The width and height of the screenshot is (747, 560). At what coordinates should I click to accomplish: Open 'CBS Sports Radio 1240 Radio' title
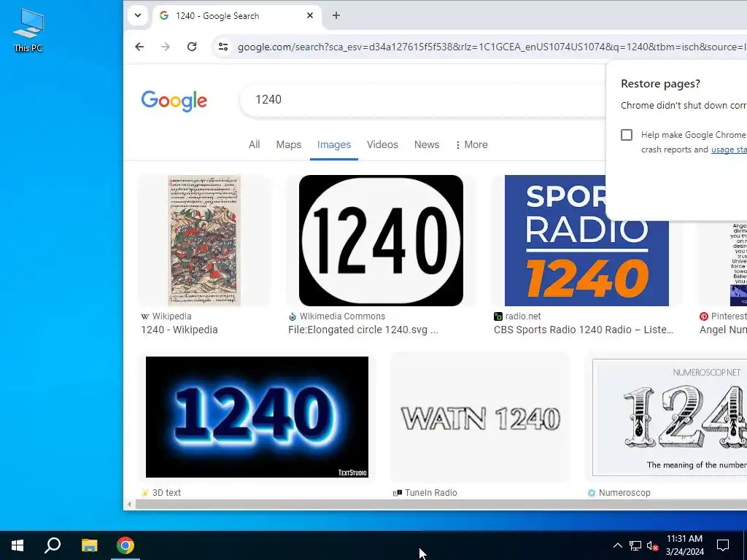click(x=584, y=330)
